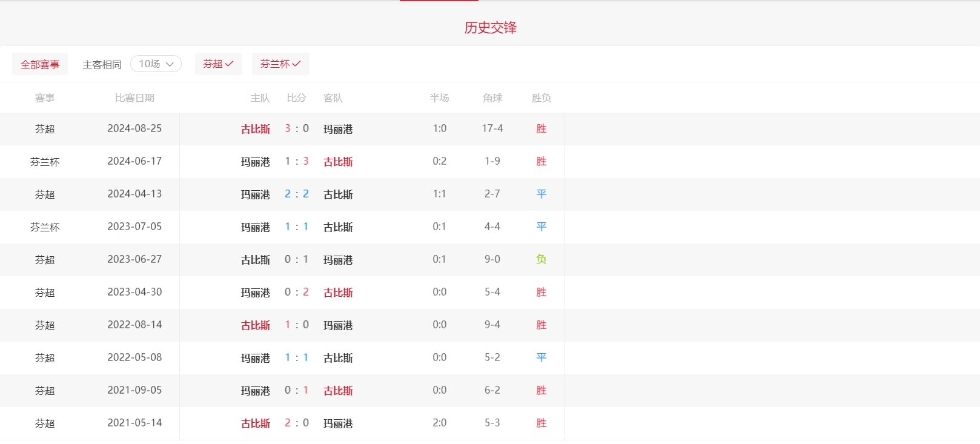Click the 17-4 corner stat
Screen dimensions: 980x444
click(492, 128)
